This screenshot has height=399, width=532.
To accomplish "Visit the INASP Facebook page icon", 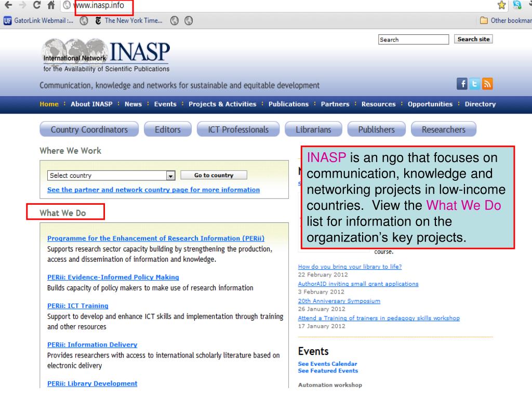I will coord(462,84).
